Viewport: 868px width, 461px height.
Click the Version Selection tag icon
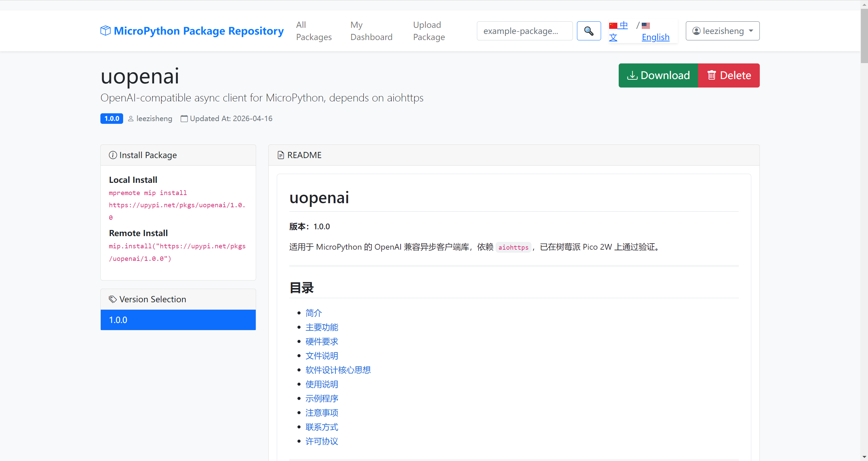113,299
